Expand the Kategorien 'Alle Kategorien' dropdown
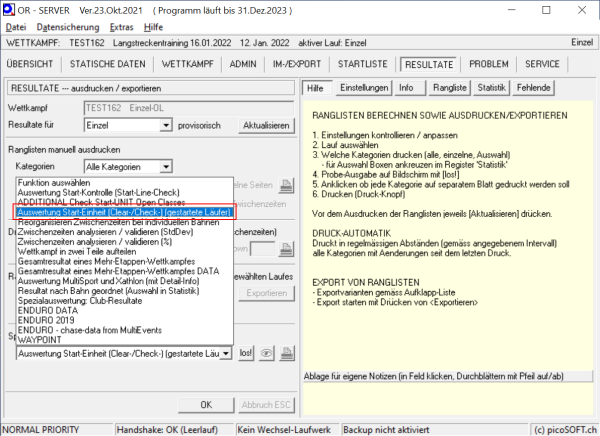This screenshot has height=436, width=600. pyautogui.click(x=165, y=166)
